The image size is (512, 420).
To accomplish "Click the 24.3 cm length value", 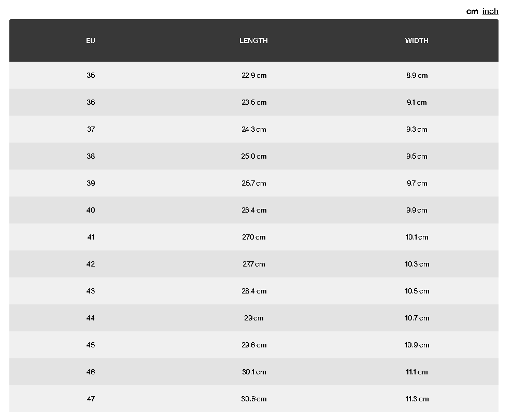I will pos(254,129).
